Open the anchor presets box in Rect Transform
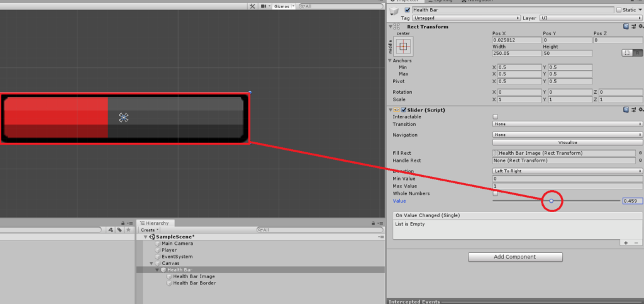644x304 pixels. point(403,46)
